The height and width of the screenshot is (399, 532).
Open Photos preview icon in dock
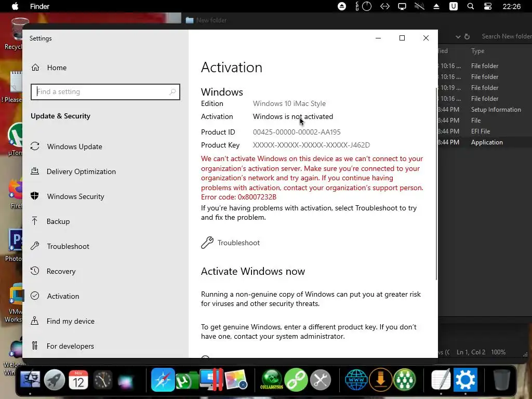point(236,379)
